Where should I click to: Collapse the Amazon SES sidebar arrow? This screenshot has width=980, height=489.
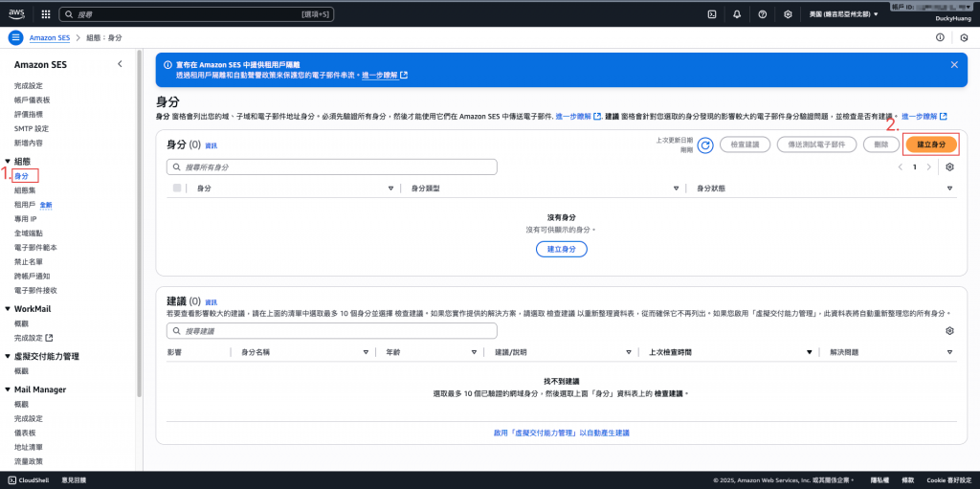(x=120, y=64)
